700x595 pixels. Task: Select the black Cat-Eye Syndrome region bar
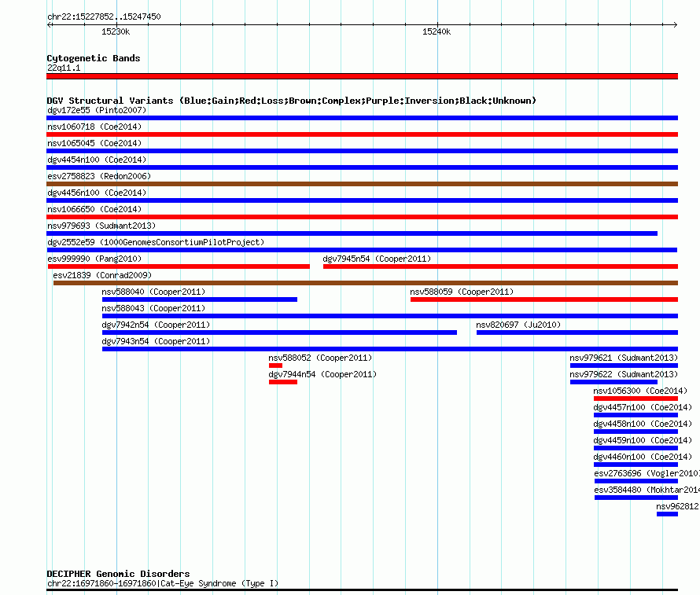point(362,590)
